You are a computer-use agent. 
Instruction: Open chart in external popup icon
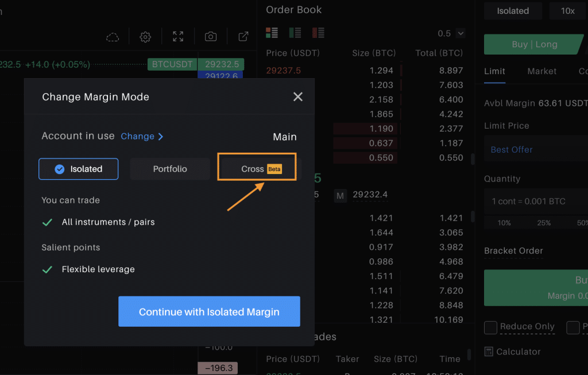point(243,36)
